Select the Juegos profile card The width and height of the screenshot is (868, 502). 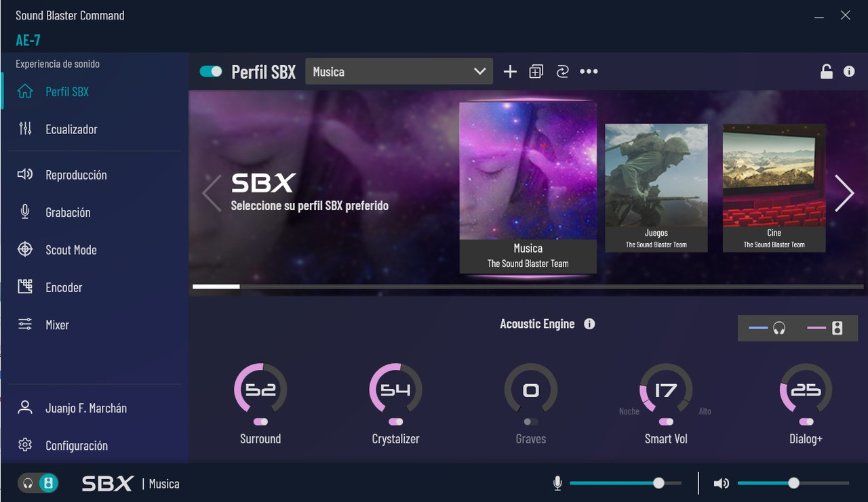(656, 188)
